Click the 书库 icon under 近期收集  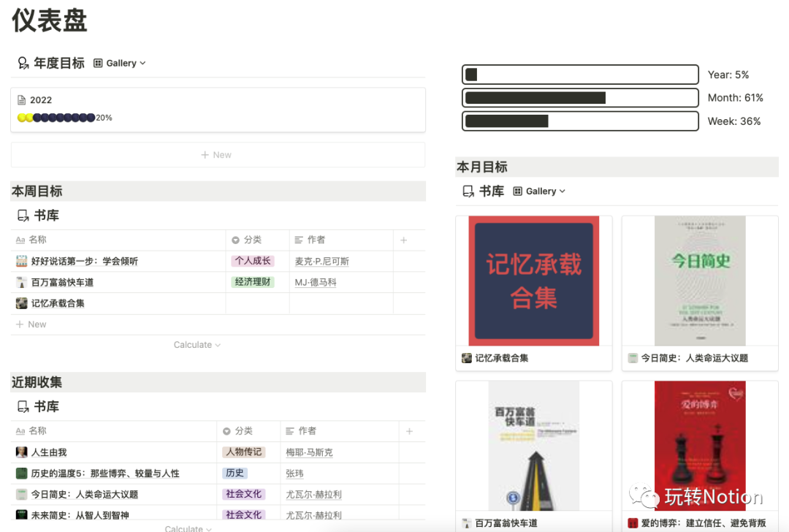coord(23,407)
